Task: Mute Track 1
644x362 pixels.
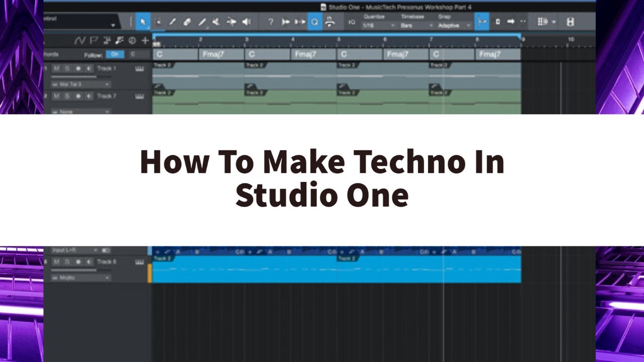Action: pos(56,68)
